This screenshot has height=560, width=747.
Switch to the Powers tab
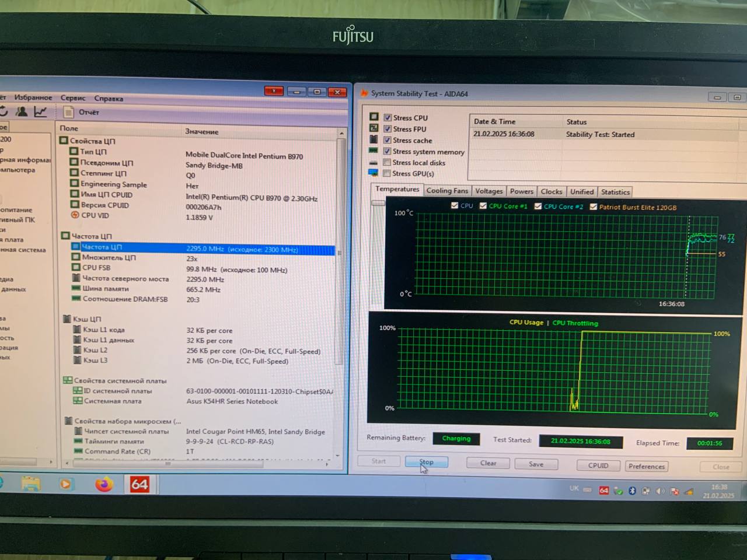tap(522, 191)
